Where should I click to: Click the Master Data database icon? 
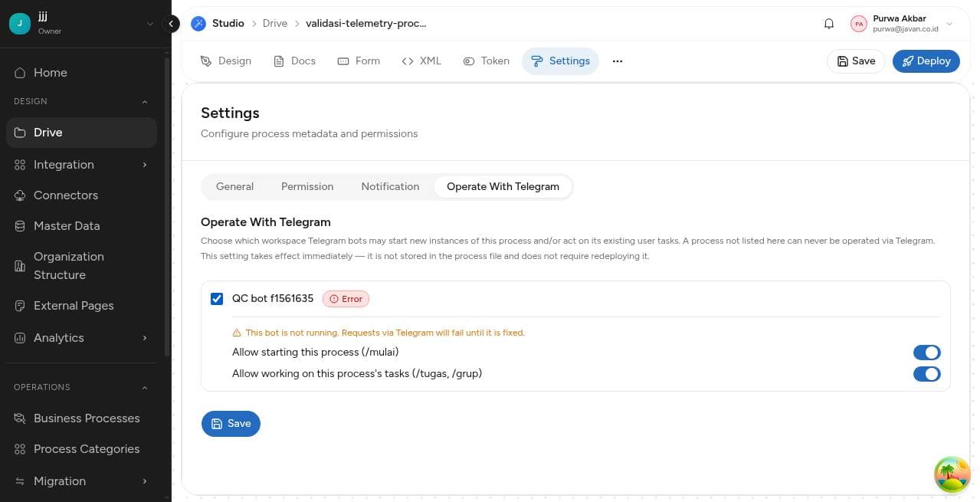pos(20,226)
